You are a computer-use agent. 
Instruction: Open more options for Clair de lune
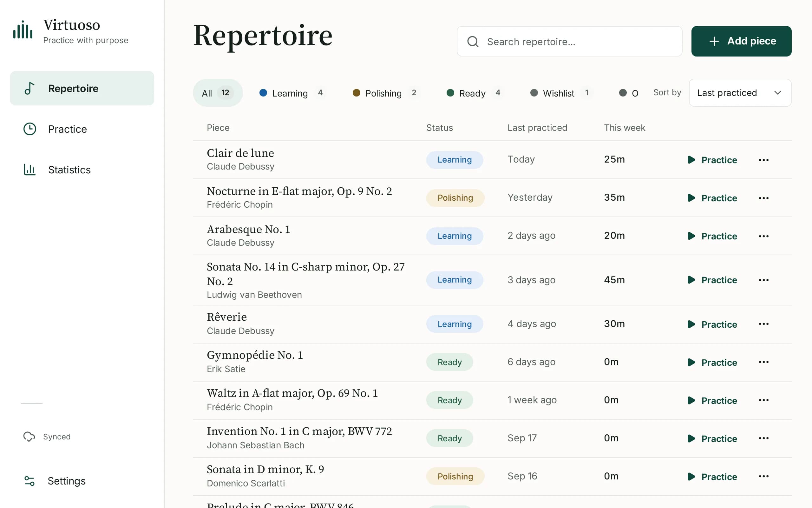coord(764,160)
